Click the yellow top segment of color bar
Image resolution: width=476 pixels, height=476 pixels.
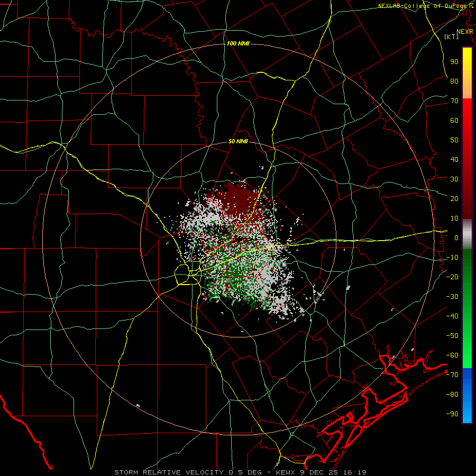click(x=467, y=73)
